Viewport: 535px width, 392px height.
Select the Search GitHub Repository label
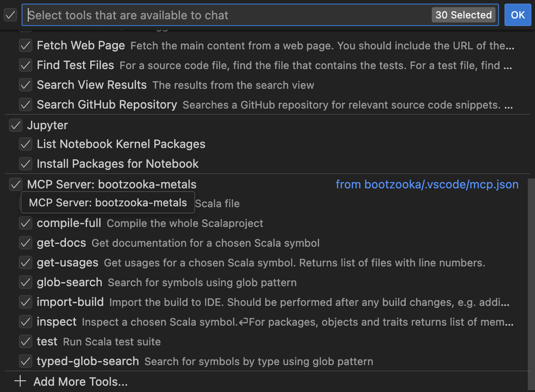tap(107, 105)
